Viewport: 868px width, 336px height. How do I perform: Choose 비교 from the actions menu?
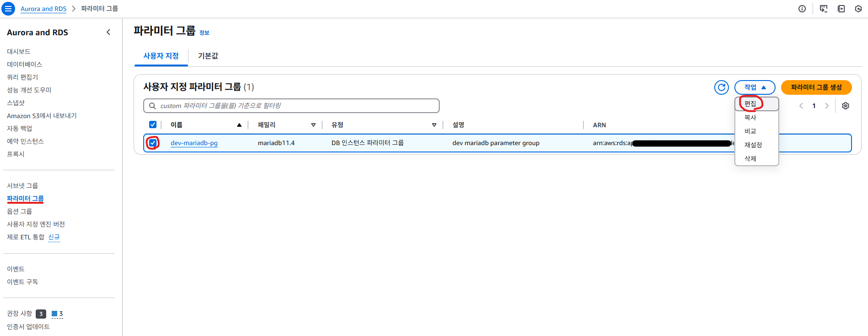point(757,131)
